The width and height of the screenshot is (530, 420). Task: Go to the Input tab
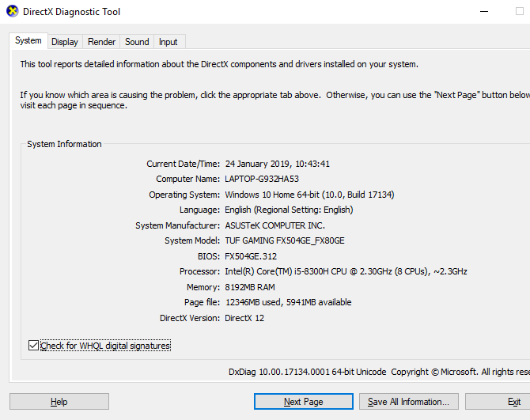click(168, 42)
